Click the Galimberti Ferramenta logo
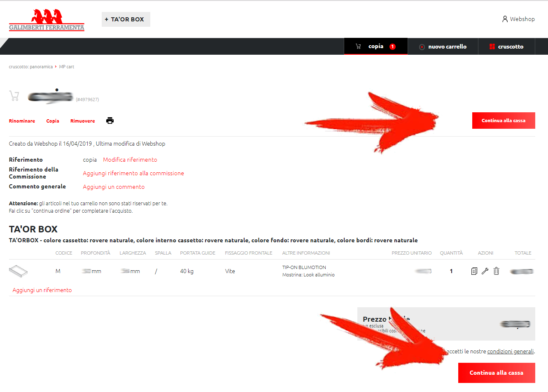Screen dimensions: 548x392 (x=47, y=20)
